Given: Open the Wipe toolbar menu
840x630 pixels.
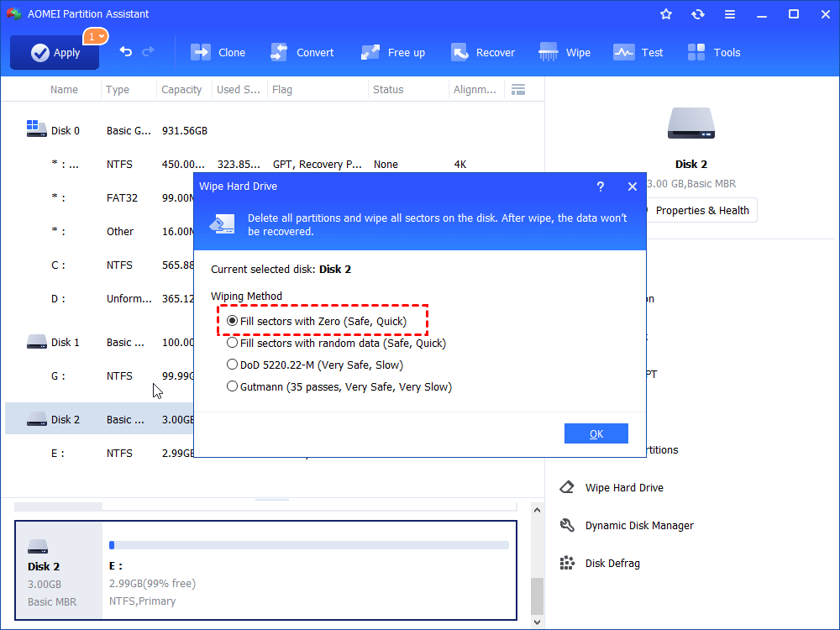Looking at the screenshot, I should 564,52.
